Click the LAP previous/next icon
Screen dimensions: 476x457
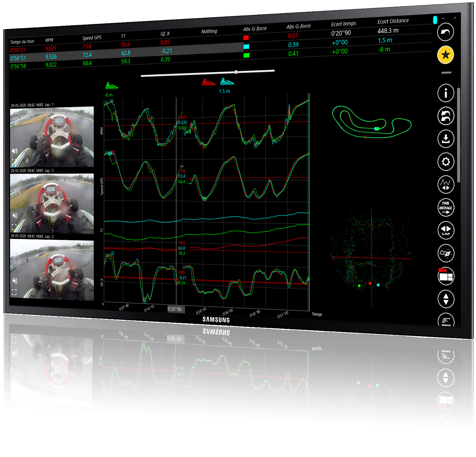pos(446,230)
